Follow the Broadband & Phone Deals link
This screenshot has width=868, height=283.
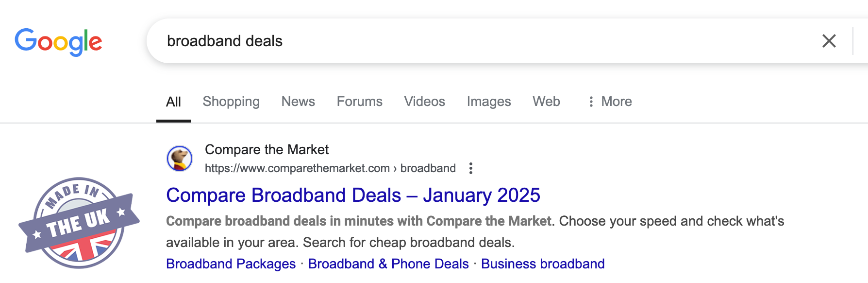click(x=388, y=264)
